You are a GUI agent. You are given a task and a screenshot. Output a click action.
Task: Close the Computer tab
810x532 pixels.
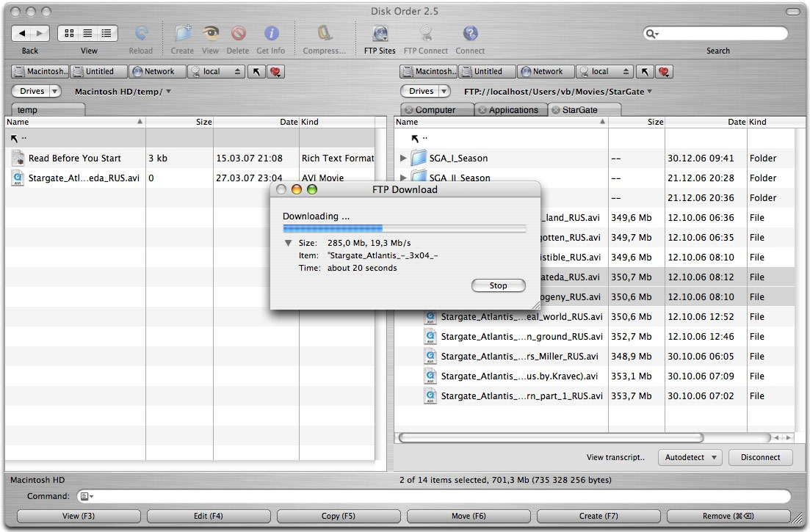click(408, 110)
